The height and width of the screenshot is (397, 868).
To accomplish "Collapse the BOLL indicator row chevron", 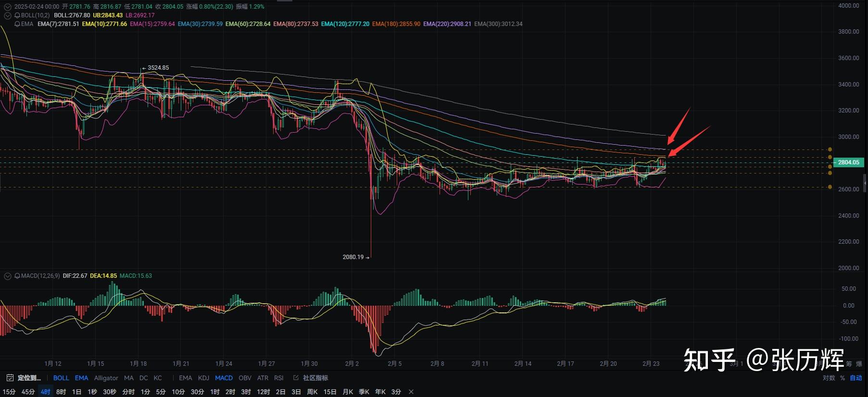I will pyautogui.click(x=7, y=15).
